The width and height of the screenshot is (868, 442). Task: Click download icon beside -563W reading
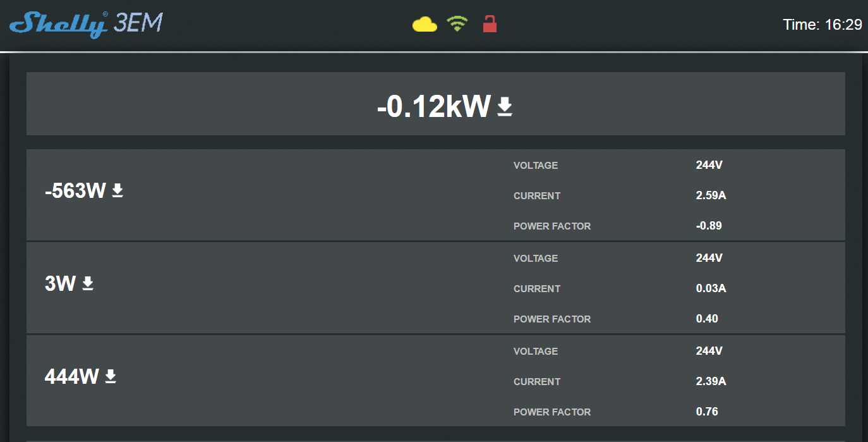tap(118, 190)
